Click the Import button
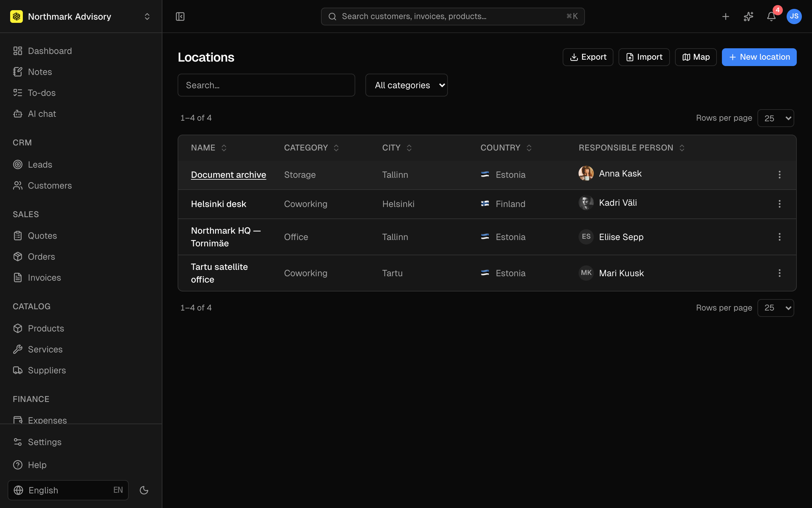 644,57
